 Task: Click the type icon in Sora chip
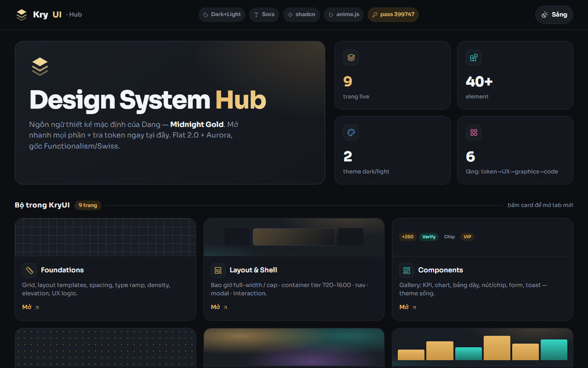(x=256, y=15)
